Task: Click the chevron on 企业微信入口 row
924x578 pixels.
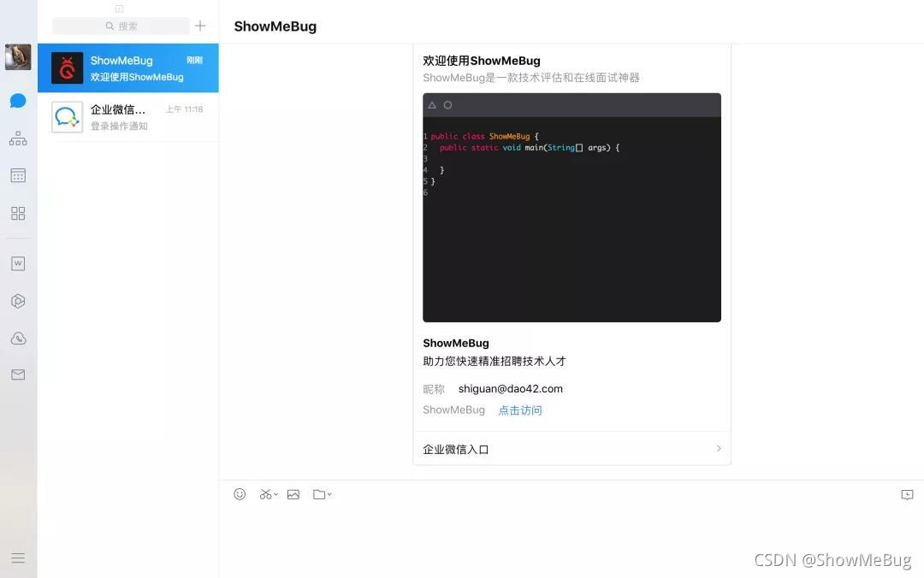Action: click(x=719, y=448)
